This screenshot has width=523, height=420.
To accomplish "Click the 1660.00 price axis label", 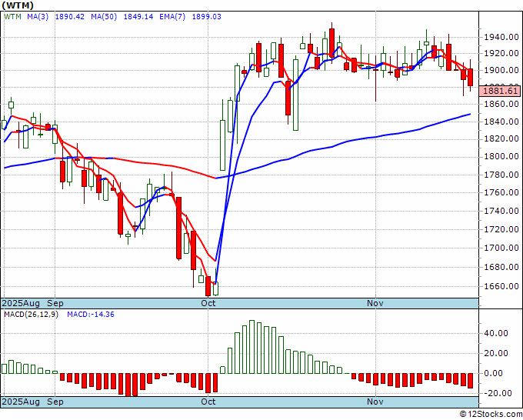I will 501,286.
